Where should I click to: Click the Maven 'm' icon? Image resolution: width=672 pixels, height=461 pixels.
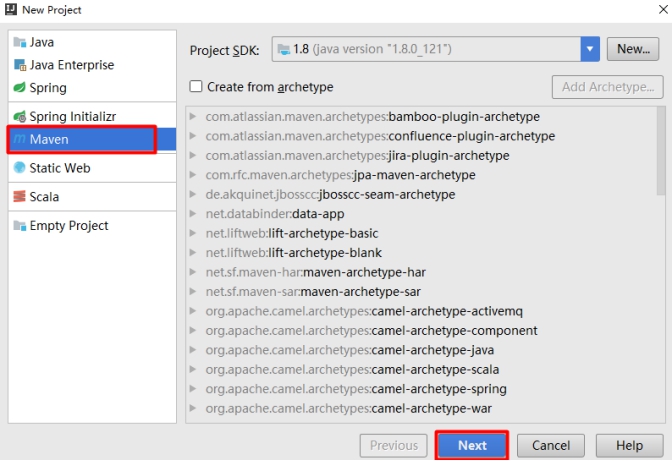[x=20, y=139]
